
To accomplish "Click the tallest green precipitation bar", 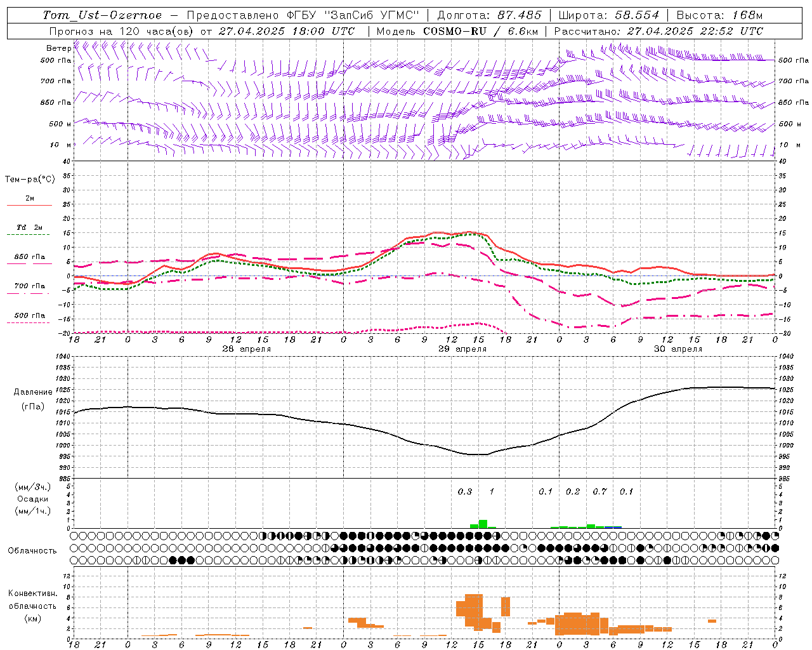I will pos(483,524).
